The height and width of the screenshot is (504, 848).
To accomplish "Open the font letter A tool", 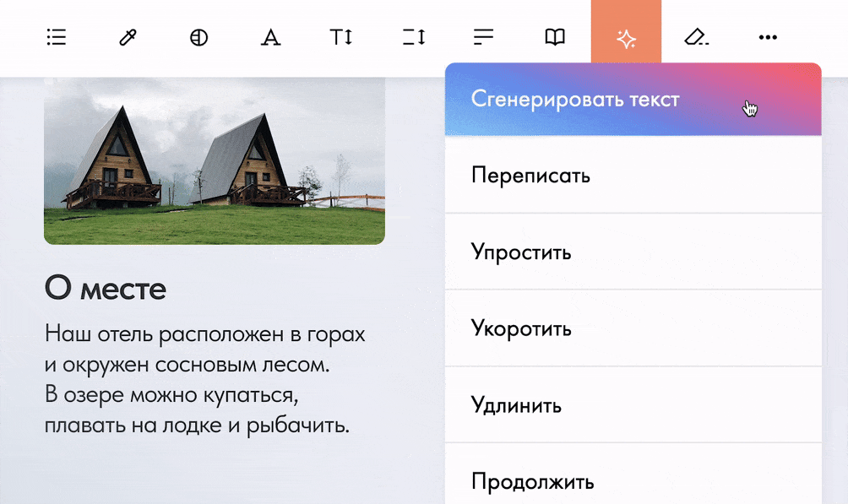I will (270, 37).
